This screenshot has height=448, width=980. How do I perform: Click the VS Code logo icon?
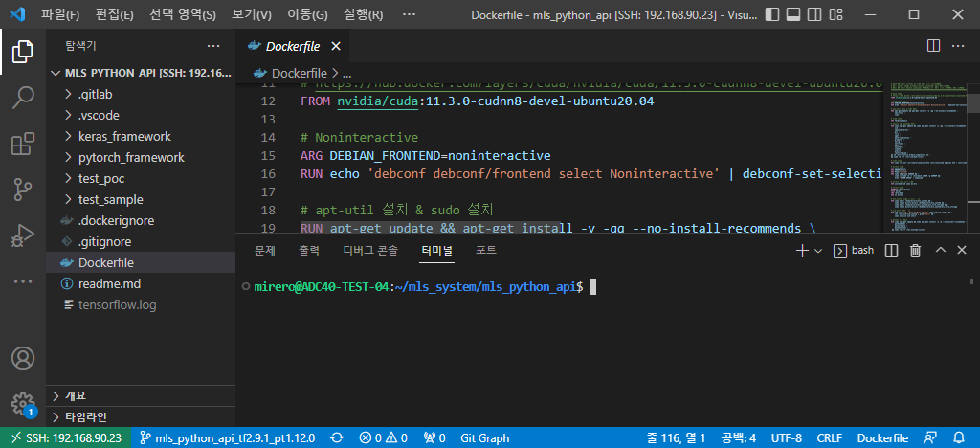point(17,13)
